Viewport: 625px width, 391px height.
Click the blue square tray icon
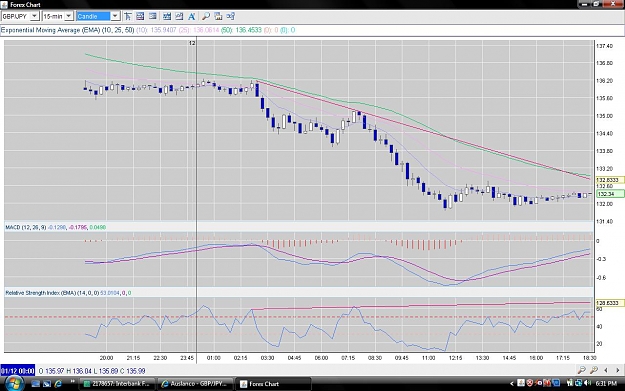tap(556, 383)
